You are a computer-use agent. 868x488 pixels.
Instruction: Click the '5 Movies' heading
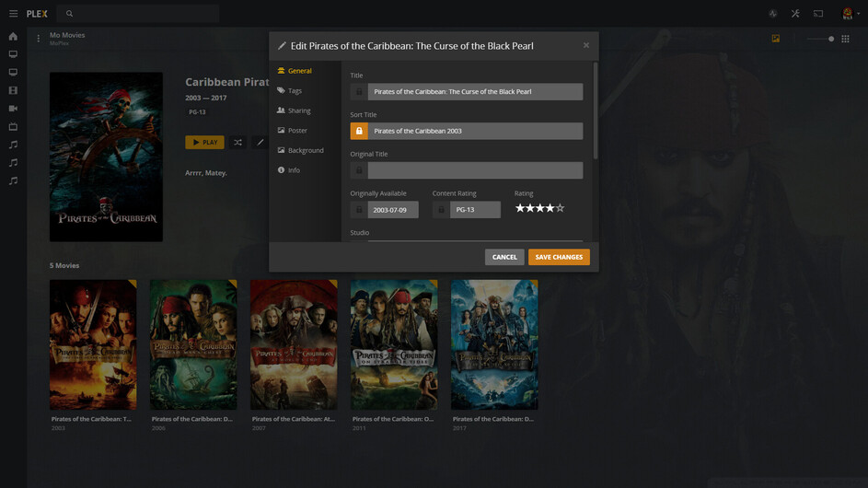(x=64, y=266)
